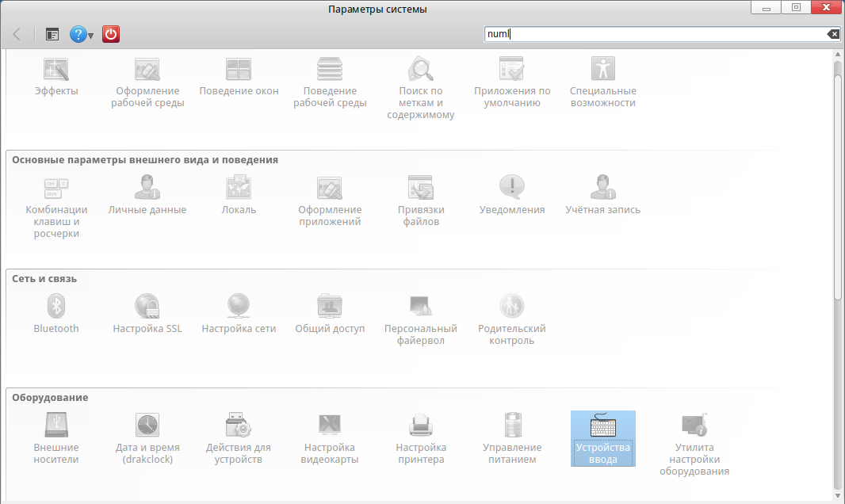Click the scrollbar up arrow

[837, 55]
